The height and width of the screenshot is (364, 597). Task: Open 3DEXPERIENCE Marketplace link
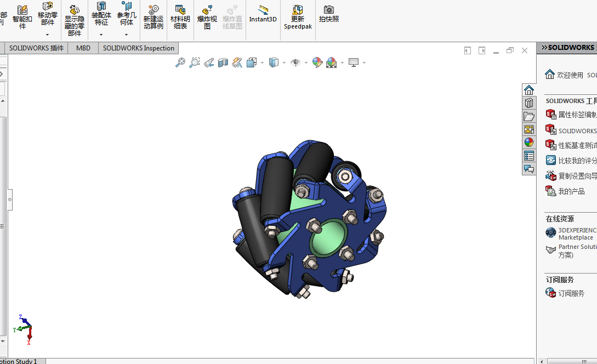pos(571,234)
